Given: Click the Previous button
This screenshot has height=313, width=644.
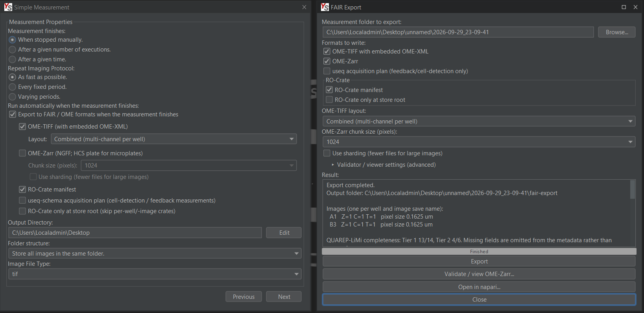Looking at the screenshot, I should coord(244,297).
